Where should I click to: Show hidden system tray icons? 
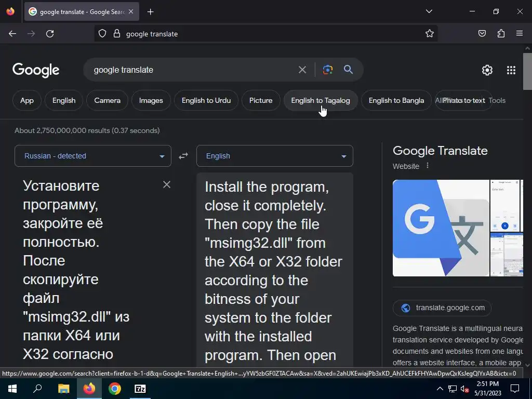point(440,389)
